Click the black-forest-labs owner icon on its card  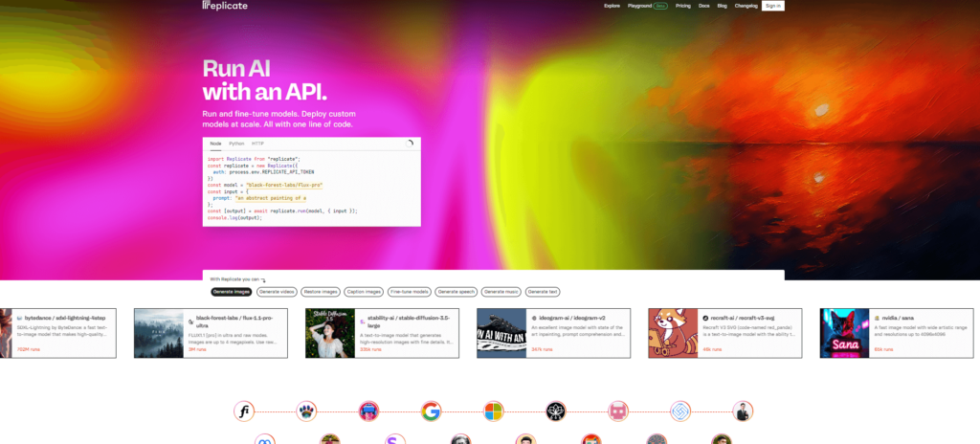190,322
